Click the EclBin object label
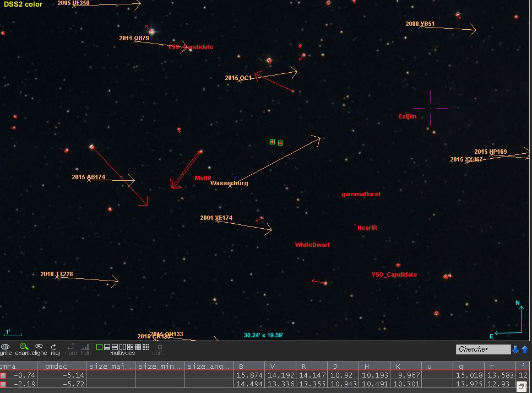 coord(408,116)
